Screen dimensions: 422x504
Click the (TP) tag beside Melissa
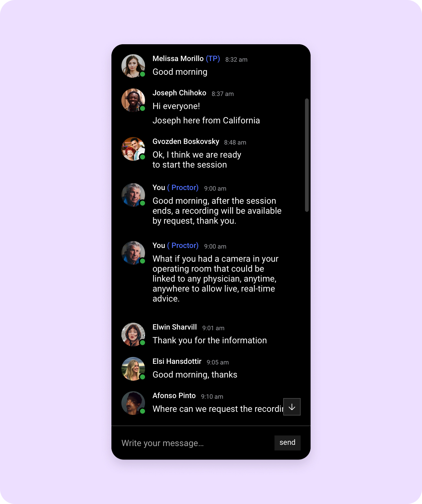[x=213, y=59]
